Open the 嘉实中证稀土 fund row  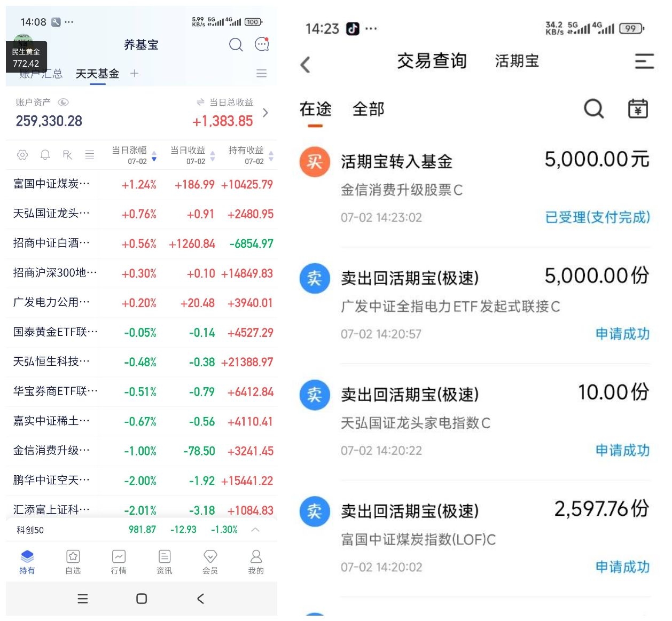(x=142, y=422)
